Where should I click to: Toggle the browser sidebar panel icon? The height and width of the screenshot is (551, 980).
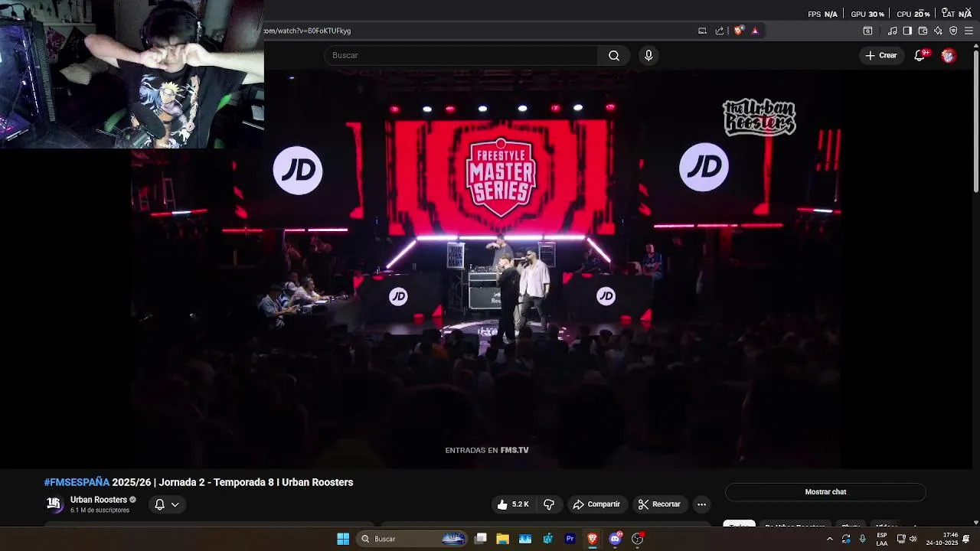907,31
